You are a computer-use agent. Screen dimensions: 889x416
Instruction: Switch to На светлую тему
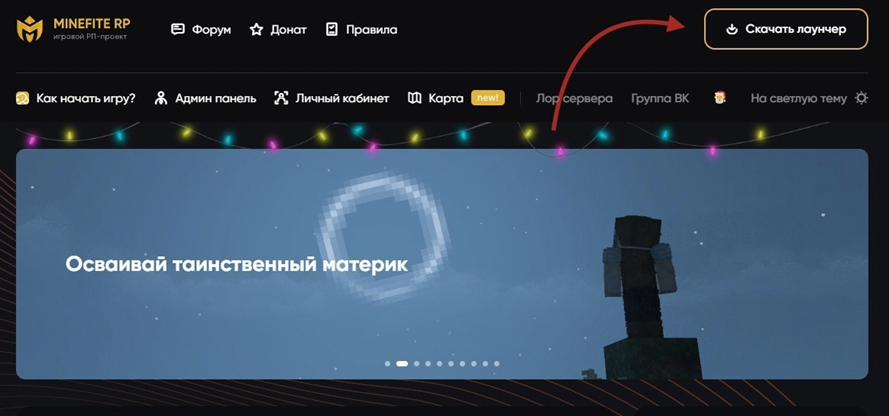click(799, 98)
